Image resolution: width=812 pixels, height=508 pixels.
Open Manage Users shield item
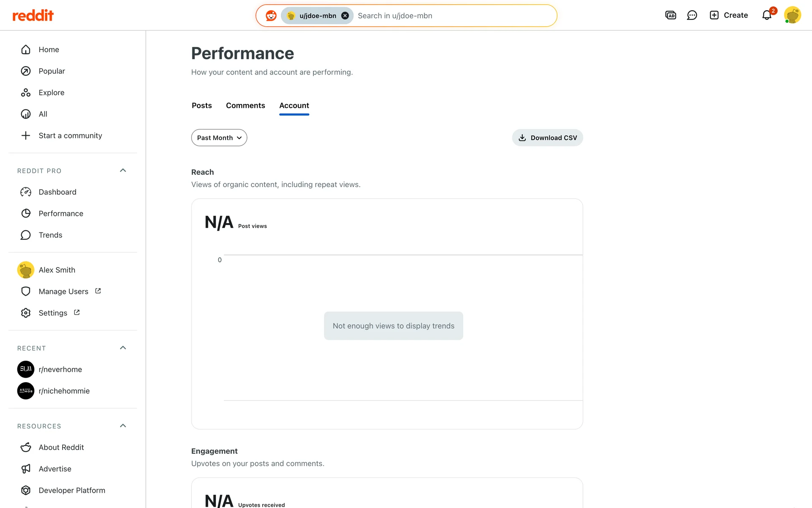(63, 291)
